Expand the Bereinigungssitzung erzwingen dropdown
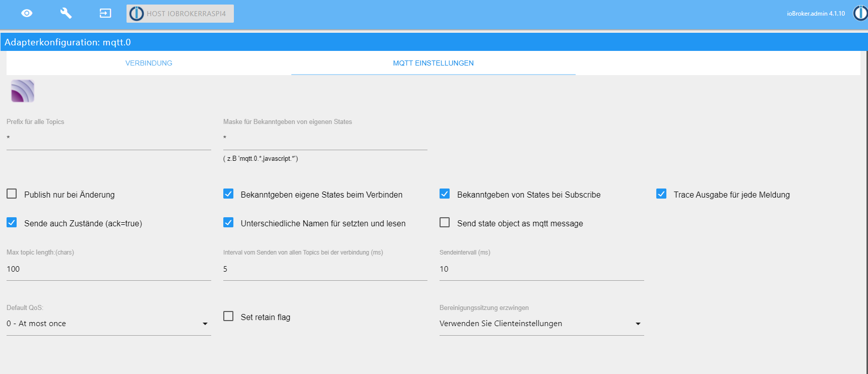This screenshot has height=374, width=868. coord(542,324)
